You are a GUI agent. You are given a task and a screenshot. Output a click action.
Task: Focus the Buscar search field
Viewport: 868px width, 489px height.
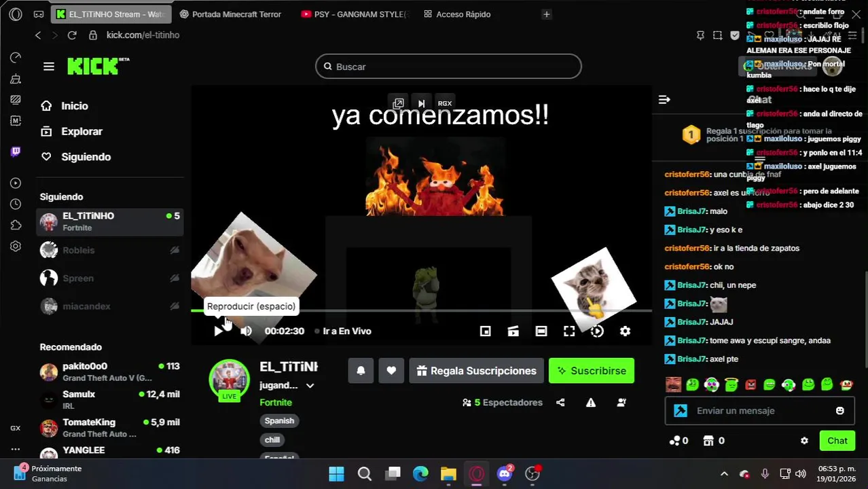click(x=448, y=67)
